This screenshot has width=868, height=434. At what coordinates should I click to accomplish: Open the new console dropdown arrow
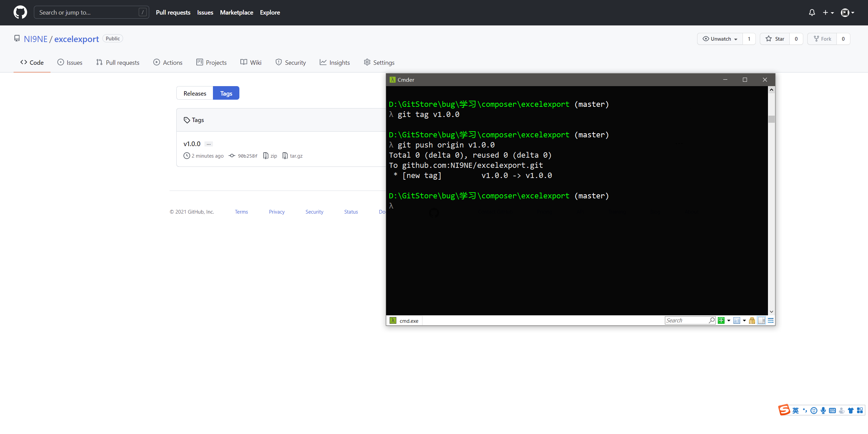(729, 320)
